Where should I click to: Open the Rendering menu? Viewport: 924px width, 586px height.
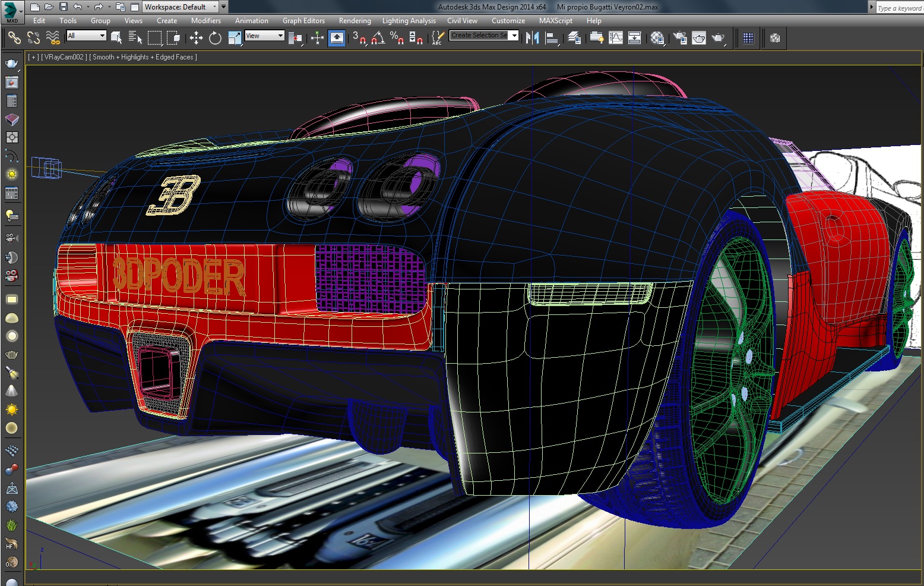coord(355,21)
